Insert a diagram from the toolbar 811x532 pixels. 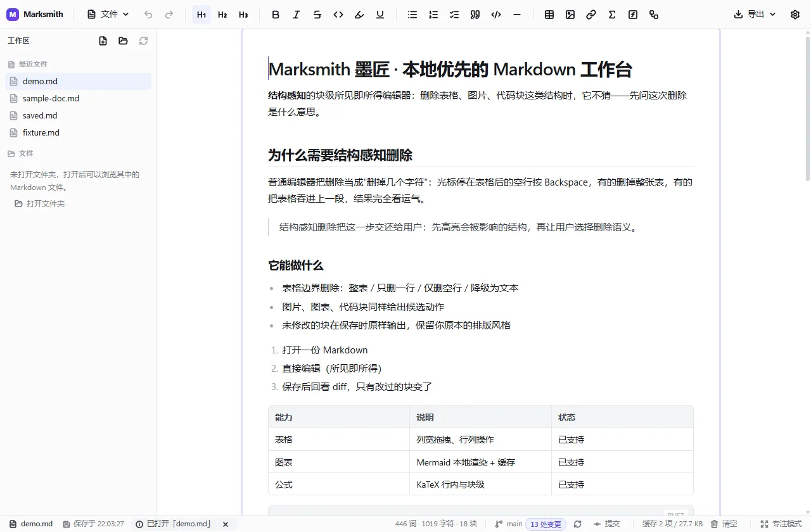click(x=654, y=15)
